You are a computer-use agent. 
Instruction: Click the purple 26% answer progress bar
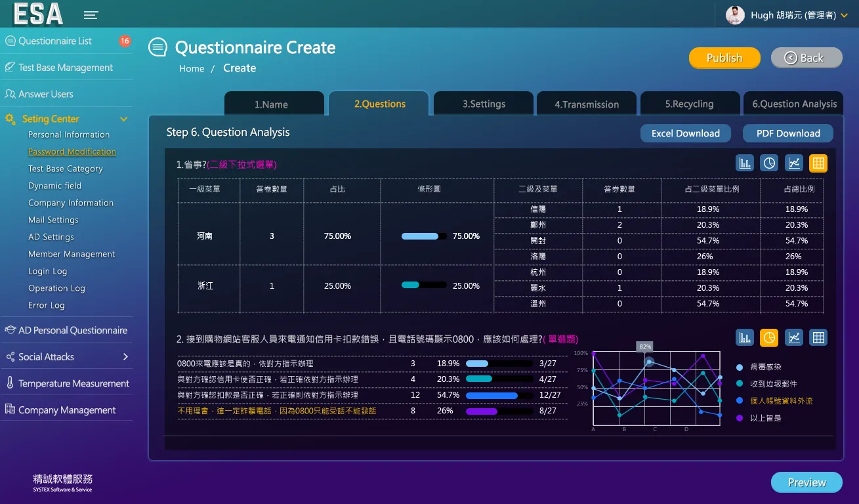point(499,411)
